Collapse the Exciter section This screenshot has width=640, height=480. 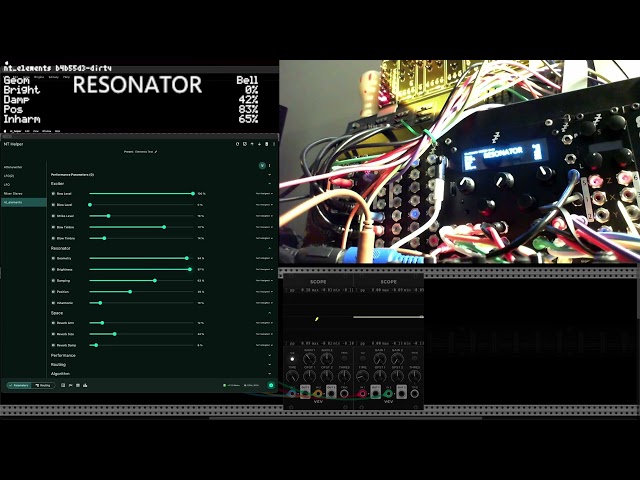click(x=269, y=184)
